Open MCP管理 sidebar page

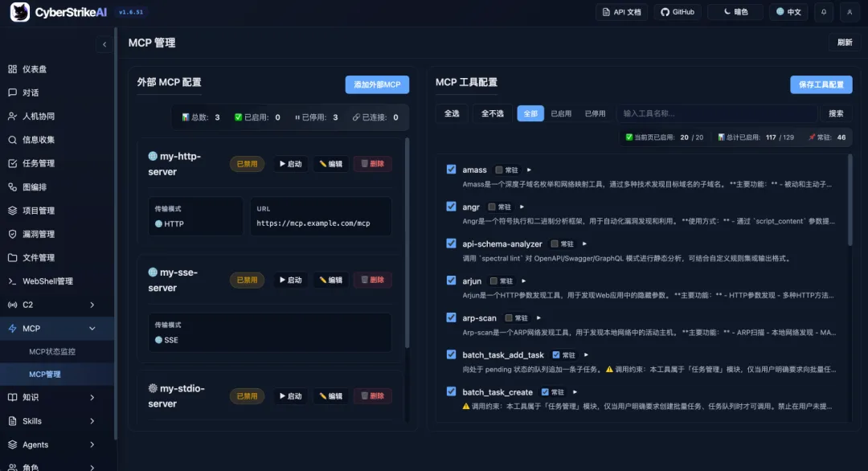pos(45,374)
